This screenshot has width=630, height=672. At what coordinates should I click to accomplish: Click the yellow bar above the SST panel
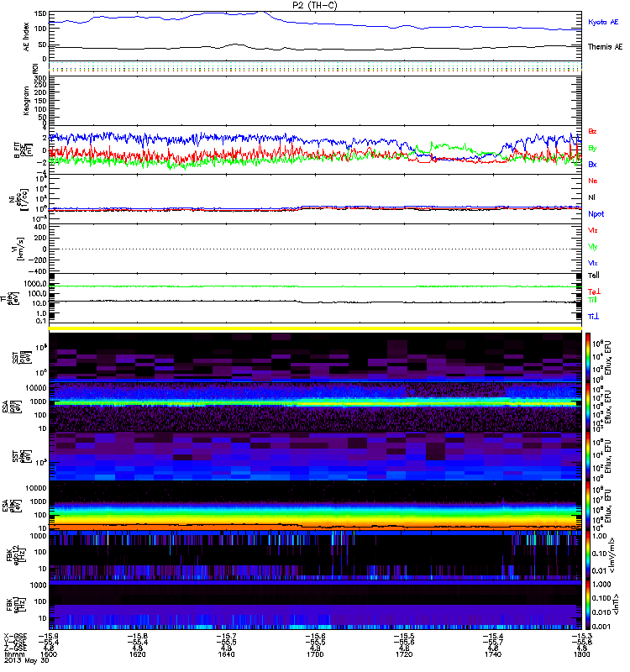[x=316, y=328]
